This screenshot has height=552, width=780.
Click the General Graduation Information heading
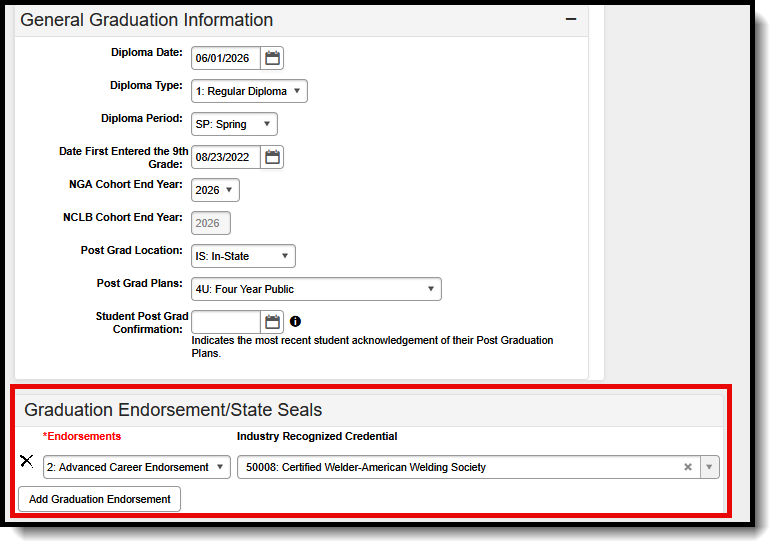[147, 20]
